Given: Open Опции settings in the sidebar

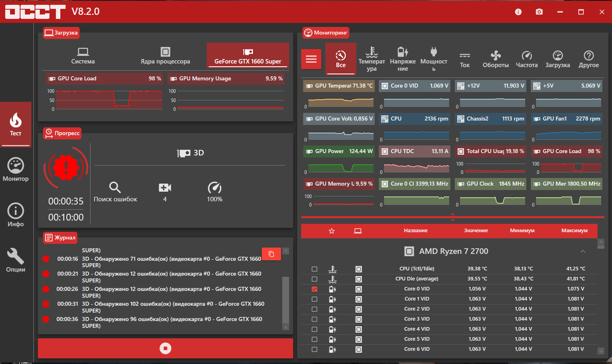Looking at the screenshot, I should [x=16, y=260].
